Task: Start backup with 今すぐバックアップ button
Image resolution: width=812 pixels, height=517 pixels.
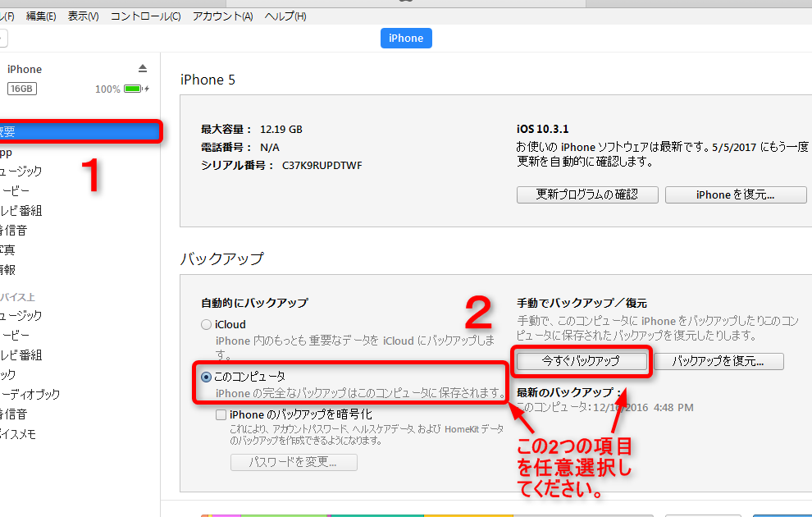Action: point(581,361)
